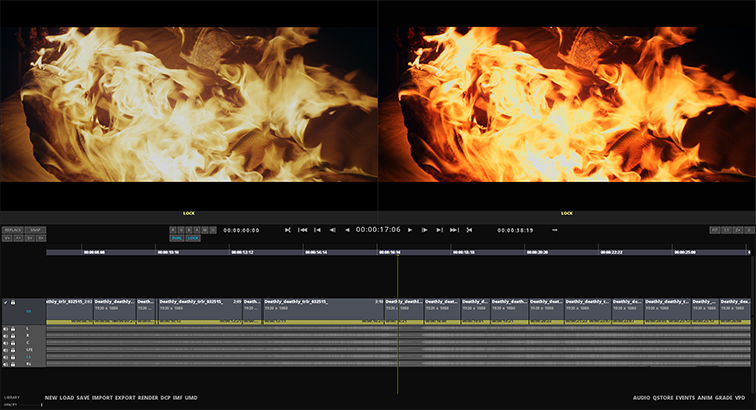Open the QSTORE panel

click(x=663, y=397)
